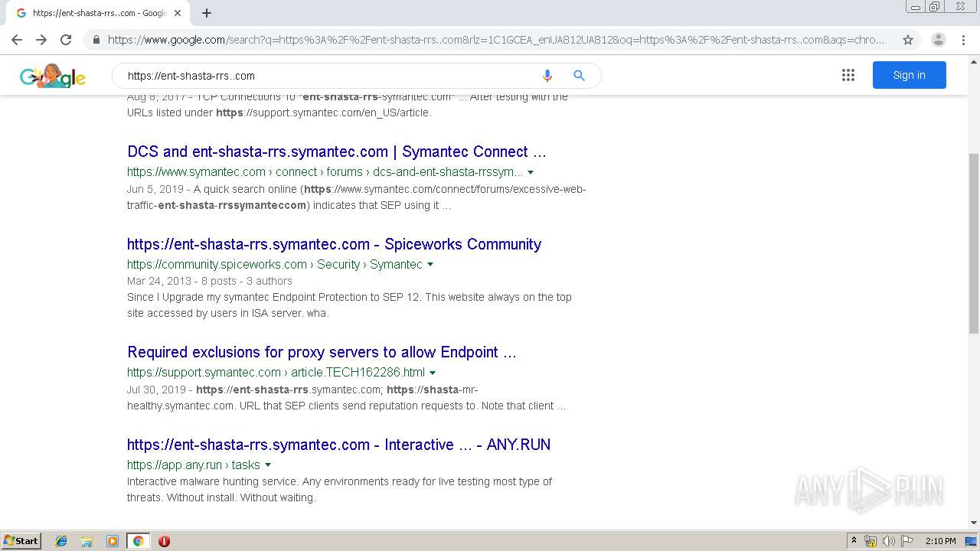Expand dropdown arrow beside community.spiceworks.com URL
This screenshot has width=980, height=551.
[x=430, y=265]
